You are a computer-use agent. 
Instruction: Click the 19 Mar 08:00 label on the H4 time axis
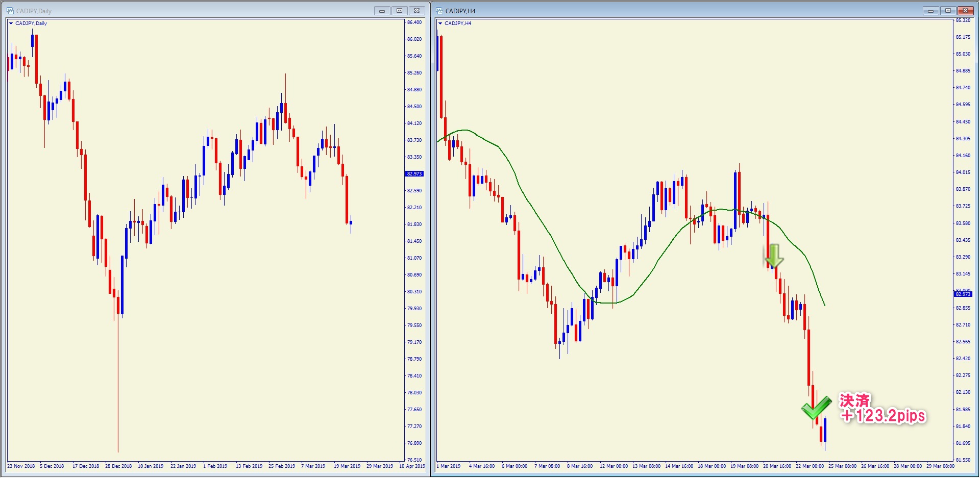[x=745, y=466]
